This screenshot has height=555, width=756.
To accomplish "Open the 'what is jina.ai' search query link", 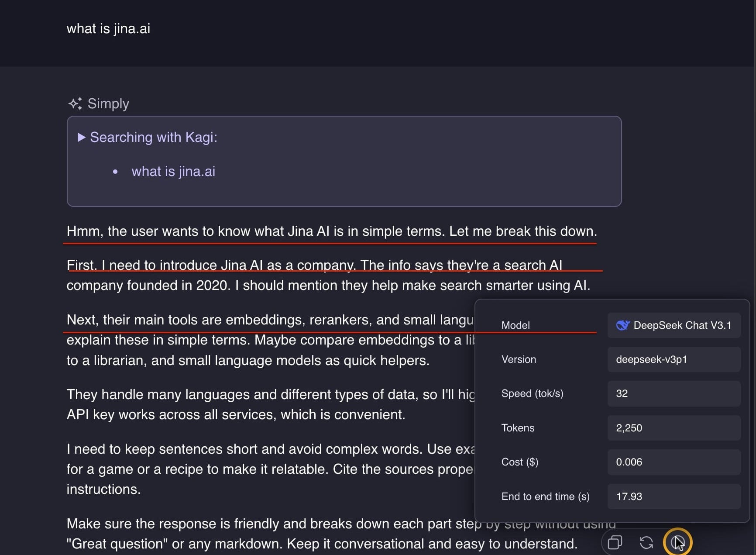I will tap(173, 171).
